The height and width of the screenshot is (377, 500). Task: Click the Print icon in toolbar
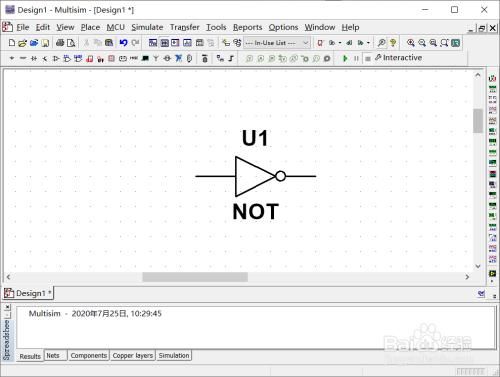[x=60, y=43]
